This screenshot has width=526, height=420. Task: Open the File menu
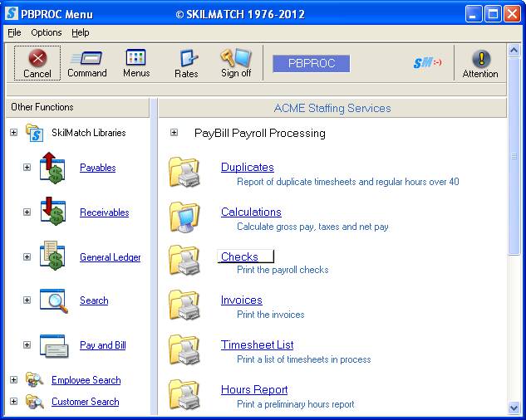click(x=14, y=32)
